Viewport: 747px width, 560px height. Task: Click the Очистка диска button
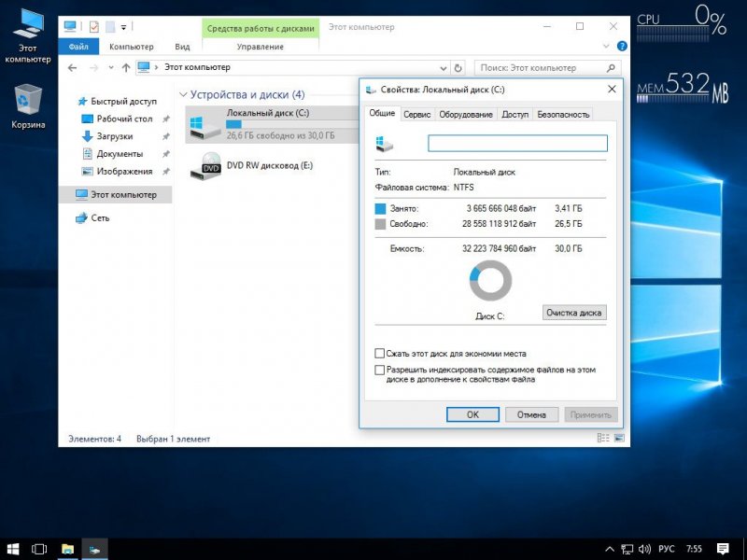coord(574,313)
